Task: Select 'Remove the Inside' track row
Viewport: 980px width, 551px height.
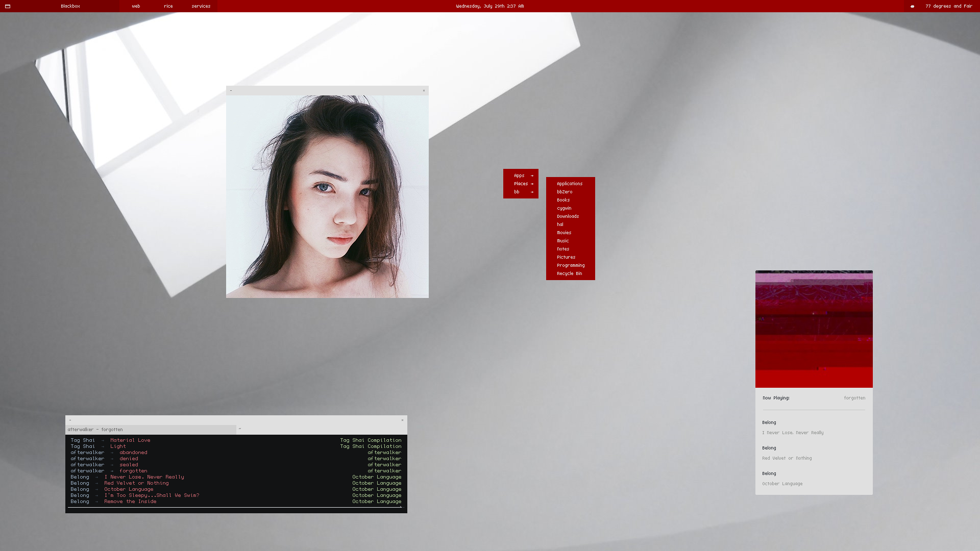Action: point(236,502)
